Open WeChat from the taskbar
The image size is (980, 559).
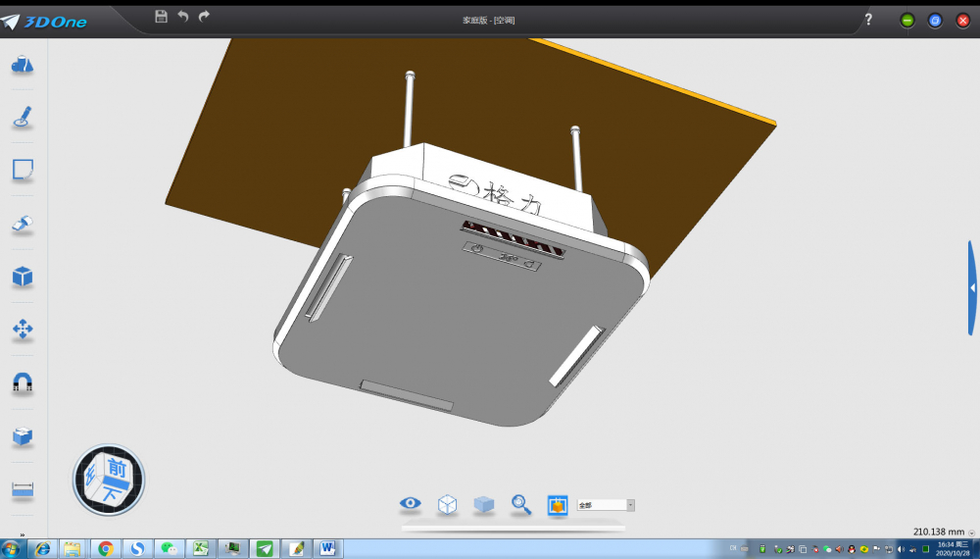[169, 549]
